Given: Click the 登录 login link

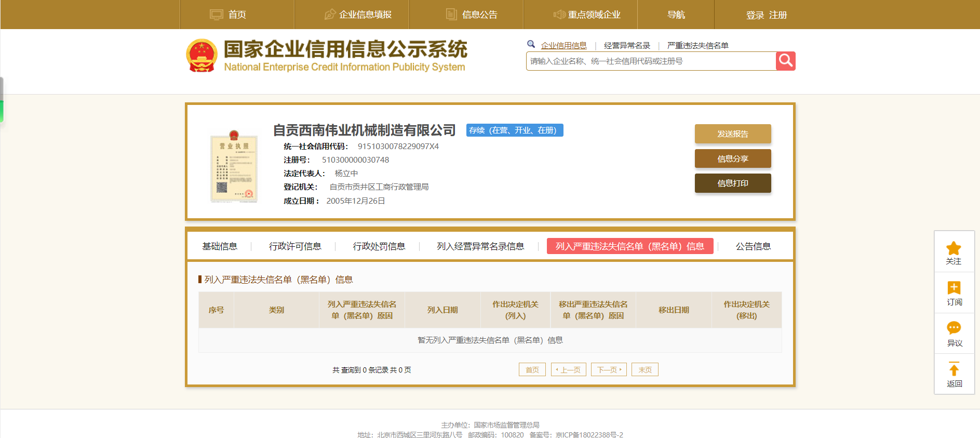Looking at the screenshot, I should click(x=755, y=15).
